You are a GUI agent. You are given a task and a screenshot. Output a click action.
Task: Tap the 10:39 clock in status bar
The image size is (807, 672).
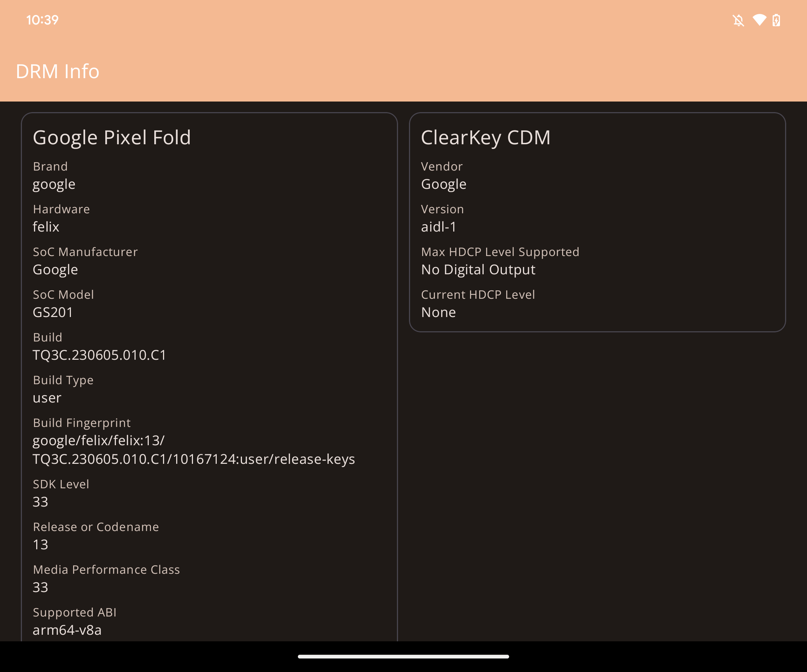[42, 20]
